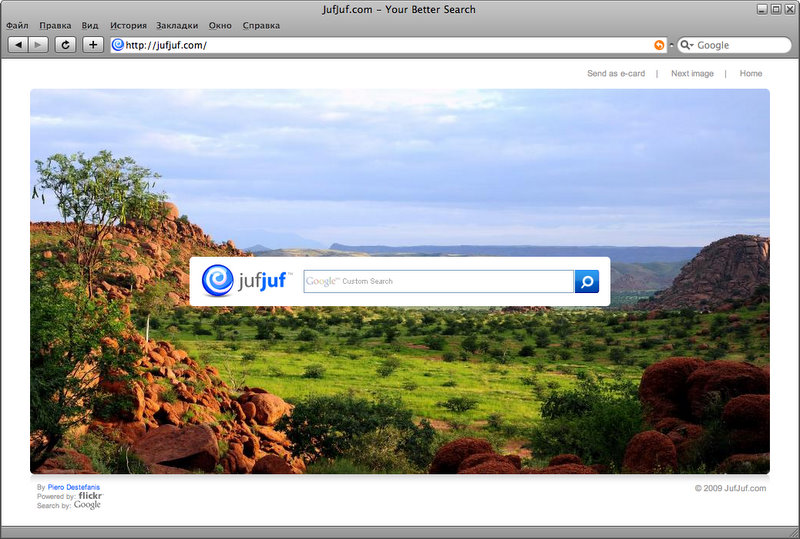Open the search engine magnifier dropdown
The image size is (800, 539).
pos(687,45)
